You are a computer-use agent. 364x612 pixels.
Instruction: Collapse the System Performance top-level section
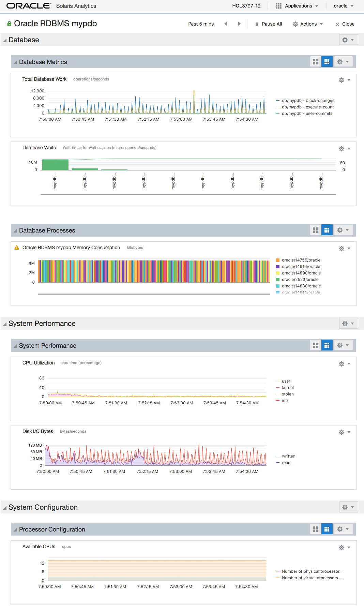(x=5, y=324)
